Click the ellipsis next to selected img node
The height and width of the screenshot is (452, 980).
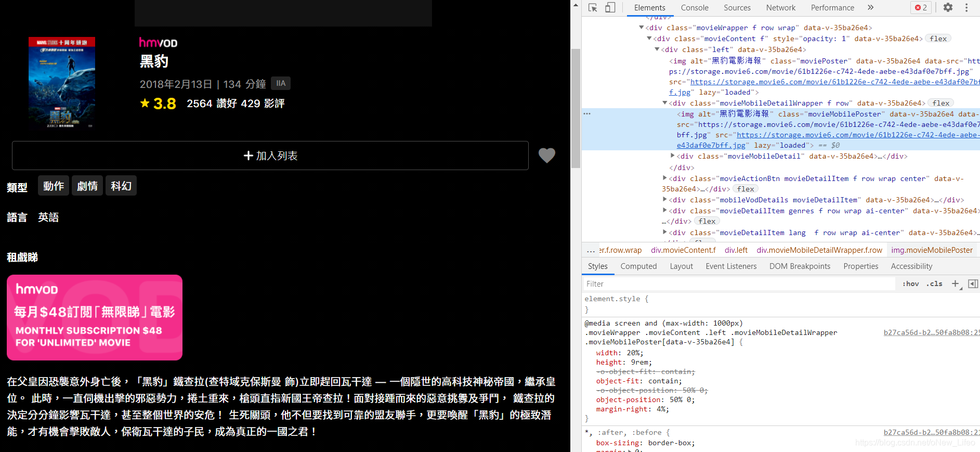(587, 113)
